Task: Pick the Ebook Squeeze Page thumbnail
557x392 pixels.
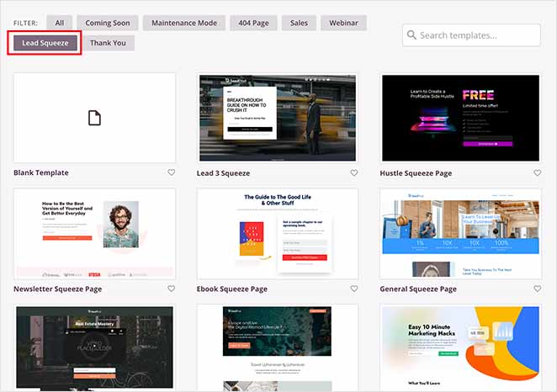Action: coord(278,234)
